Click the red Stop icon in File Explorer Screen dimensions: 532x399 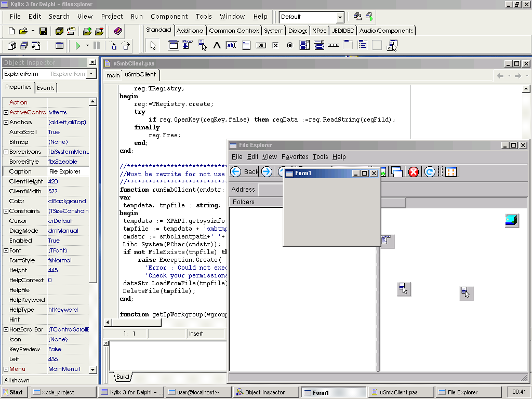[x=414, y=172]
